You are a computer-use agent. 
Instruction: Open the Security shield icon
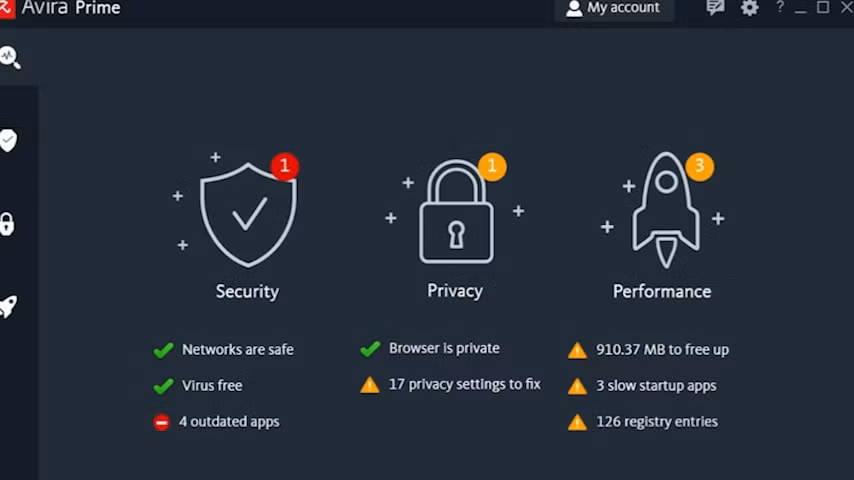tap(248, 215)
